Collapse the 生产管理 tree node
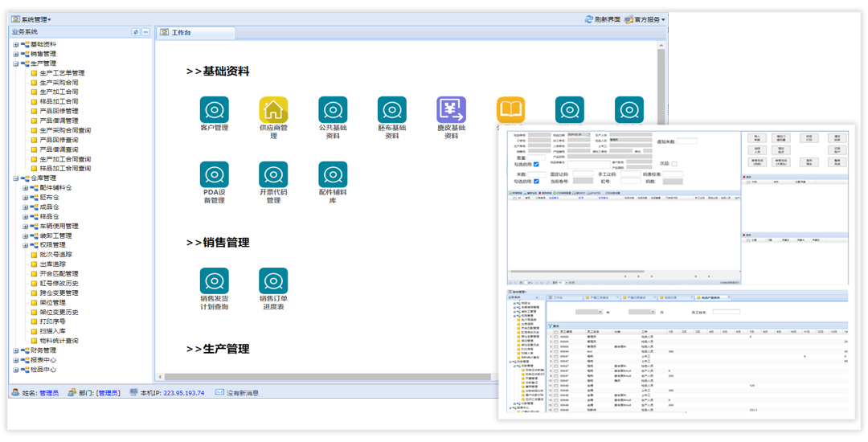 (x=15, y=63)
